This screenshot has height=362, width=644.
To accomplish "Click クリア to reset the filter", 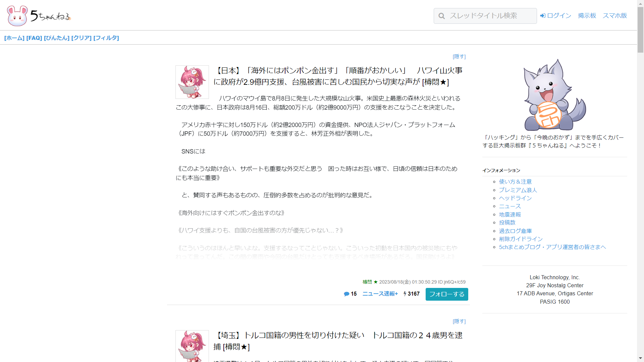I will [82, 38].
